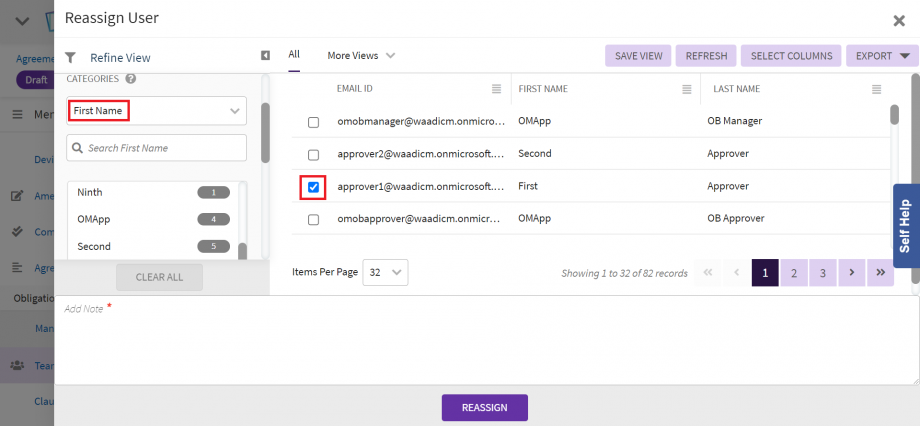920x426 pixels.
Task: Click the Reassign button
Action: [484, 408]
